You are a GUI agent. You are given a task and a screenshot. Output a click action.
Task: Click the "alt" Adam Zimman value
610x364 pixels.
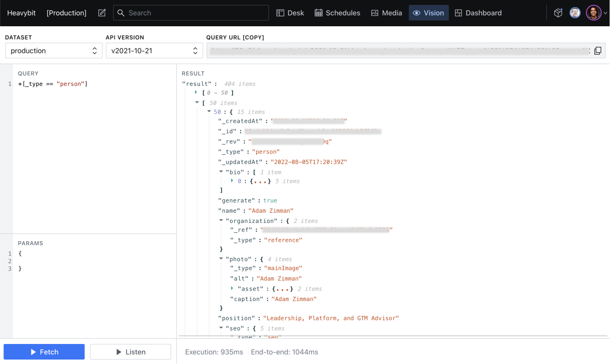click(x=279, y=279)
